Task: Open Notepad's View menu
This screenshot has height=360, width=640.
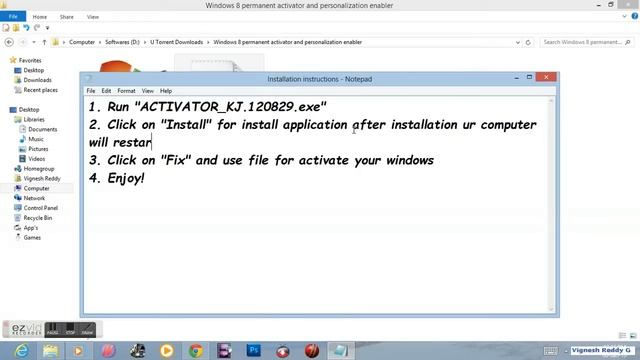Action: pos(147,91)
